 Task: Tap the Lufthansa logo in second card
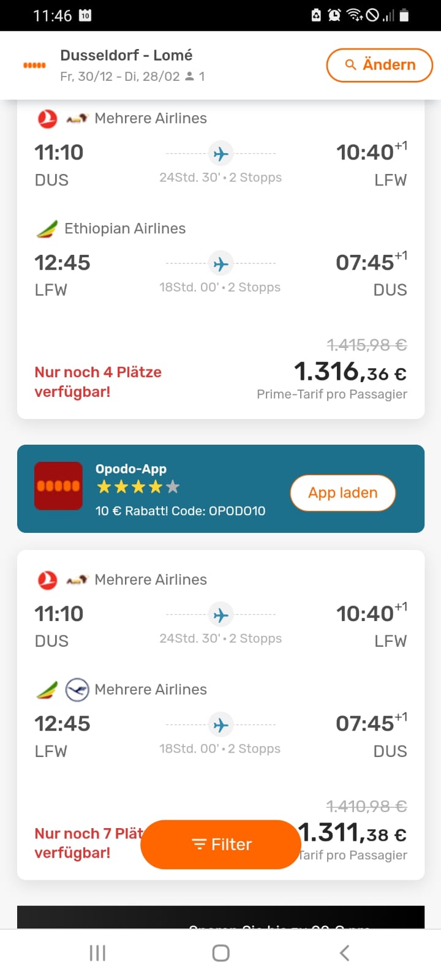pos(77,690)
